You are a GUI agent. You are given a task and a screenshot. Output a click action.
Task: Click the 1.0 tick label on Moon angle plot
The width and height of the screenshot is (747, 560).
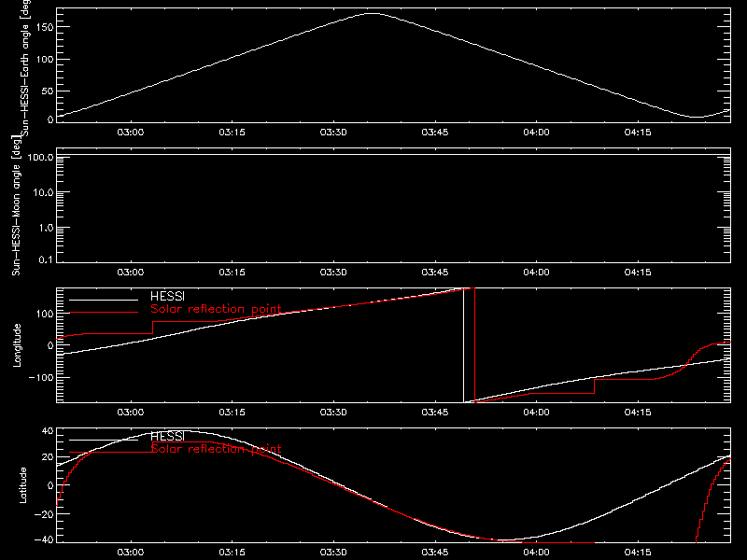point(46,228)
